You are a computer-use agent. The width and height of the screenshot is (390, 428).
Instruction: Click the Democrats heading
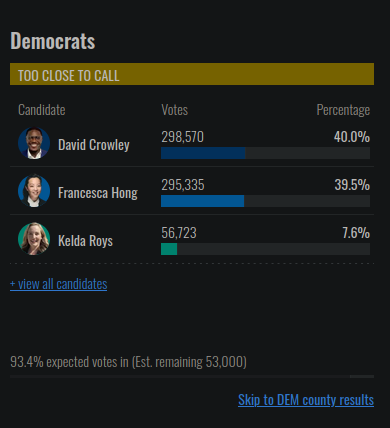point(53,41)
